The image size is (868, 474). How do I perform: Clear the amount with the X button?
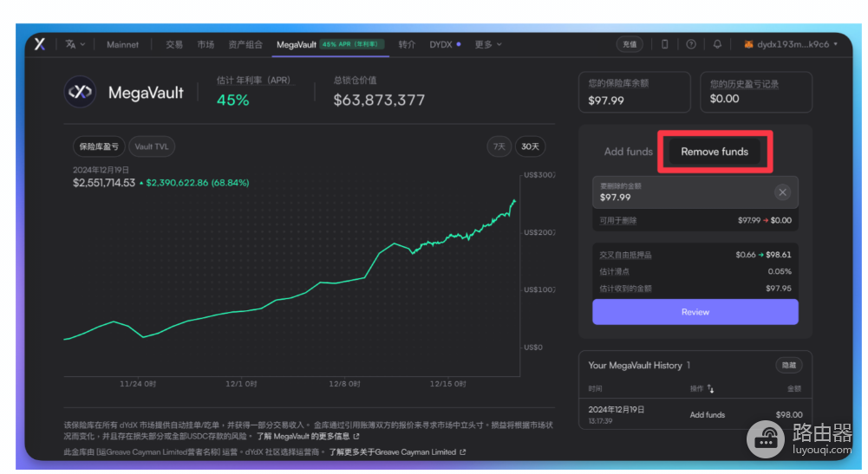click(x=783, y=192)
